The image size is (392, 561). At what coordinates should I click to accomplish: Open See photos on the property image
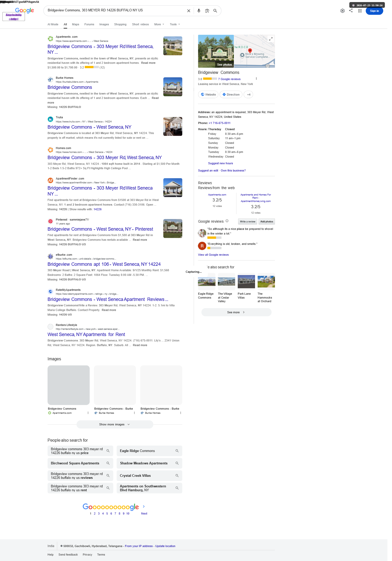click(224, 65)
